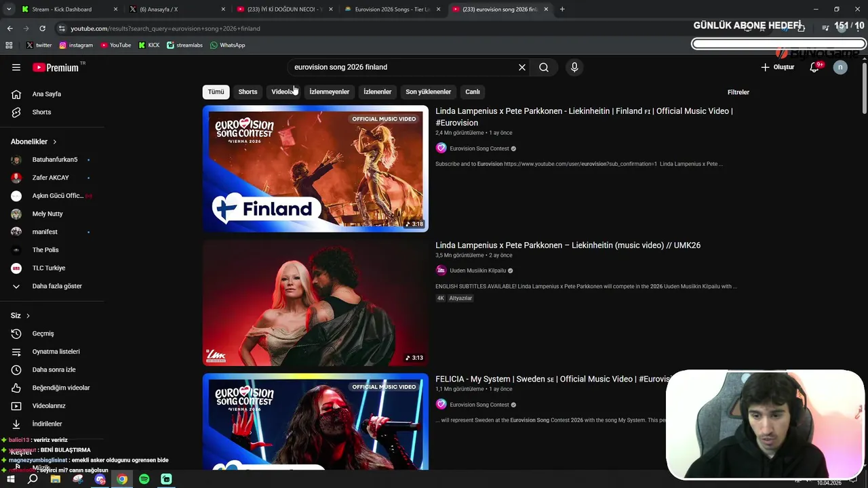This screenshot has height=488, width=868.
Task: Open the account avatar menu
Action: click(840, 67)
